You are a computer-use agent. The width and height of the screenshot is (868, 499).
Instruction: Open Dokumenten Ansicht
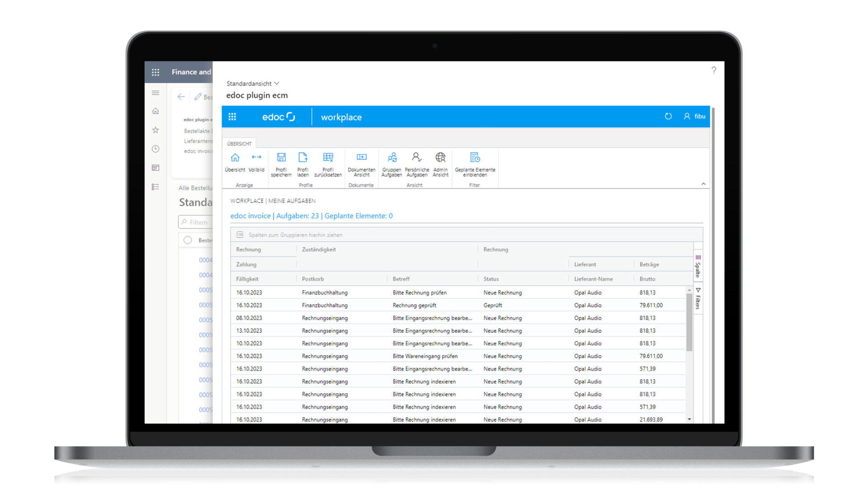(362, 165)
